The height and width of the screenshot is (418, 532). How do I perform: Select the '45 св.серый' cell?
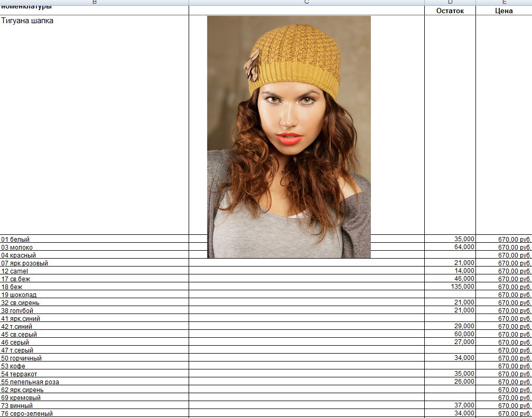pos(95,334)
